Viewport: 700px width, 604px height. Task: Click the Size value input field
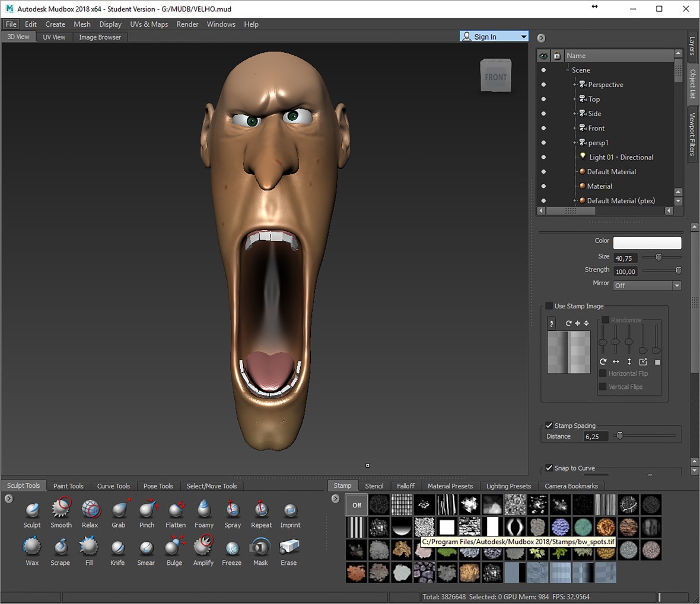pyautogui.click(x=625, y=258)
